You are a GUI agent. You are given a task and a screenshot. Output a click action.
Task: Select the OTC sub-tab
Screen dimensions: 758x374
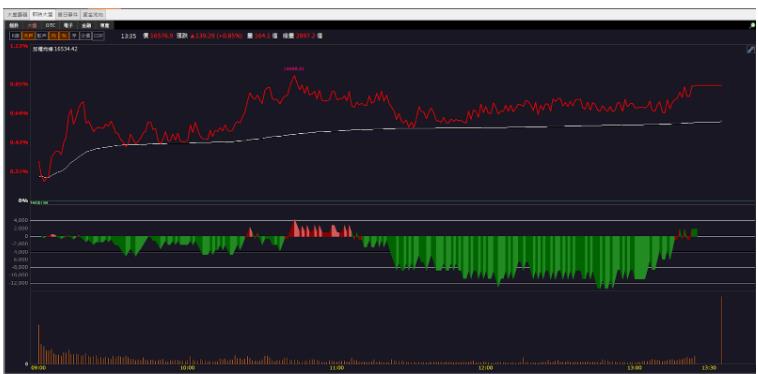(x=50, y=25)
